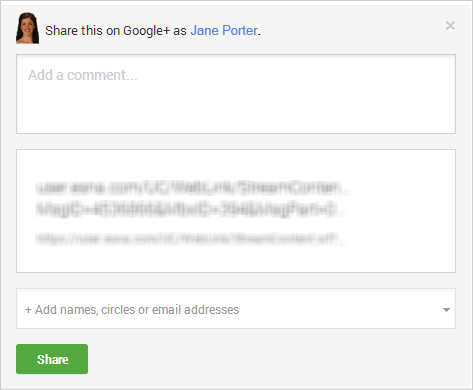Viewport: 473px width, 390px height.
Task: Open the Jane Porter profile link
Action: pos(224,31)
